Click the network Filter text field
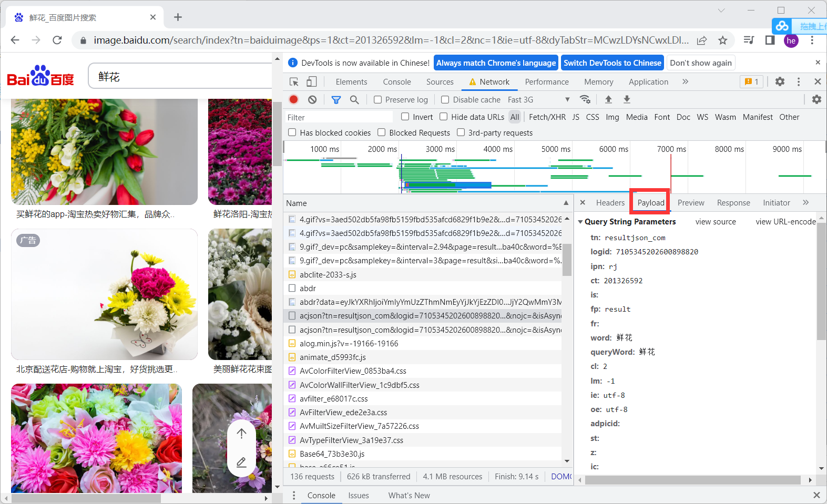 [x=339, y=117]
